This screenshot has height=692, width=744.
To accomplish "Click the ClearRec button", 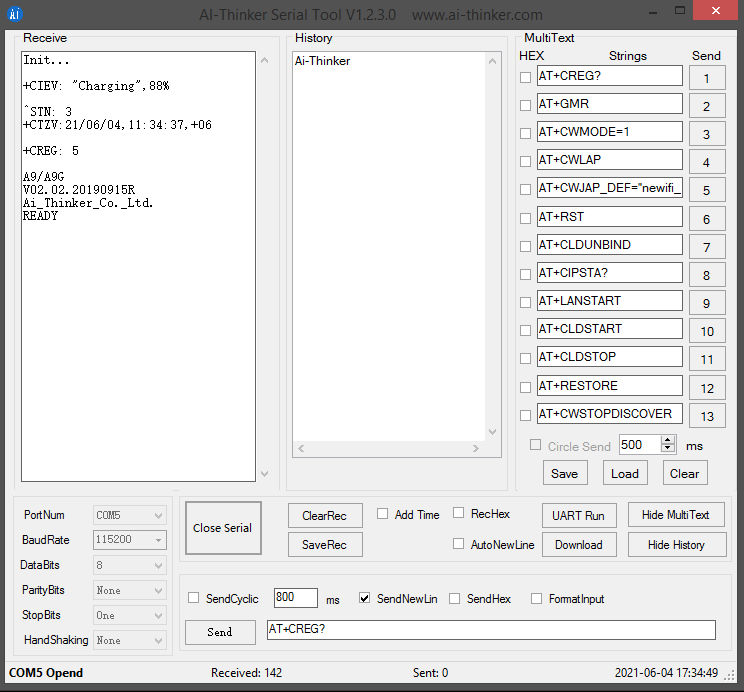I will click(x=325, y=515).
